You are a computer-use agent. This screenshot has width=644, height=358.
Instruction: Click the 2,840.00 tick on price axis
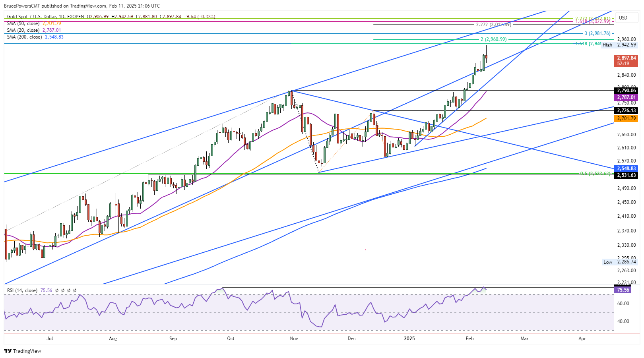tap(627, 75)
